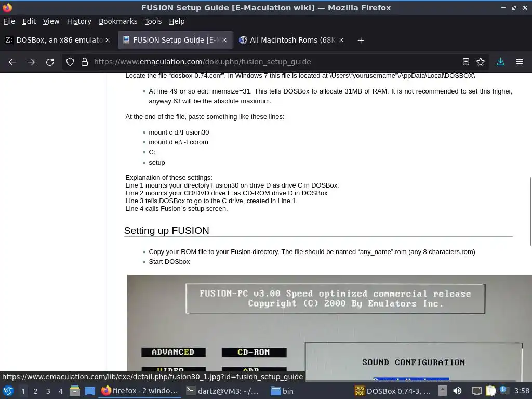
Task: Click the 'memsize=31' instruction line
Action: click(330, 96)
